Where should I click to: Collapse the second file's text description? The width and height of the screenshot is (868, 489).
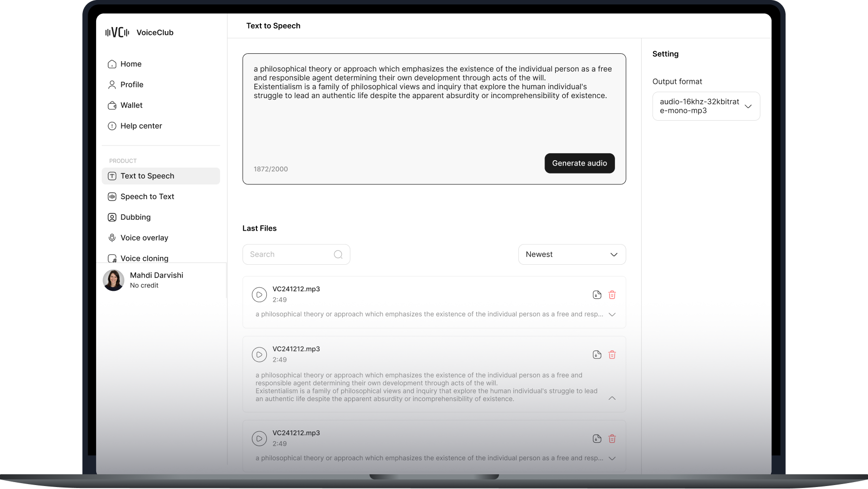(x=612, y=398)
